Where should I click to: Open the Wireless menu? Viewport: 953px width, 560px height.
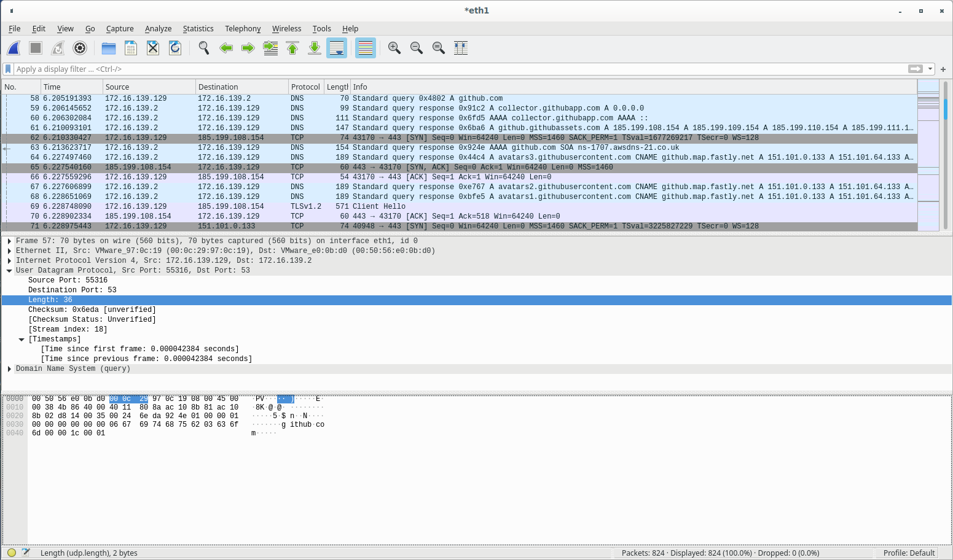[286, 28]
